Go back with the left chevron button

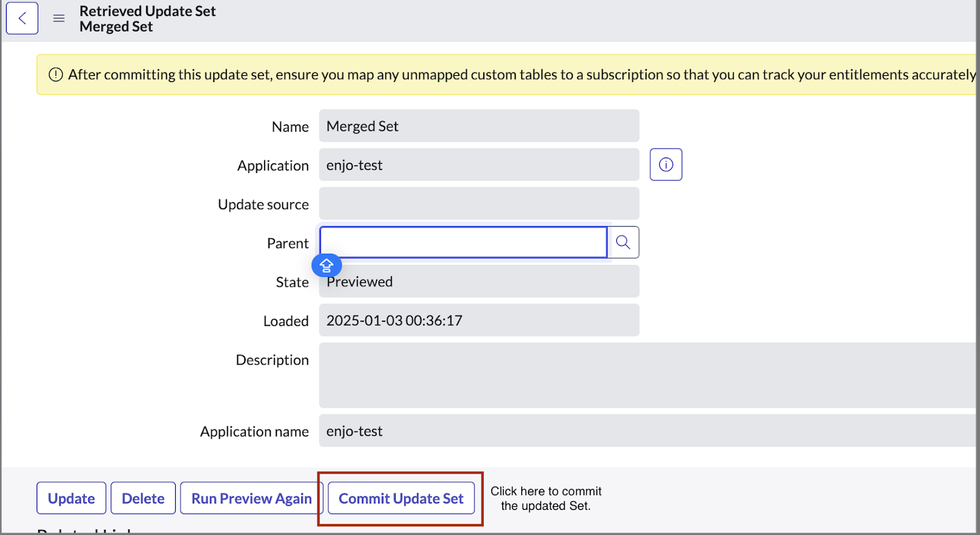pos(22,18)
